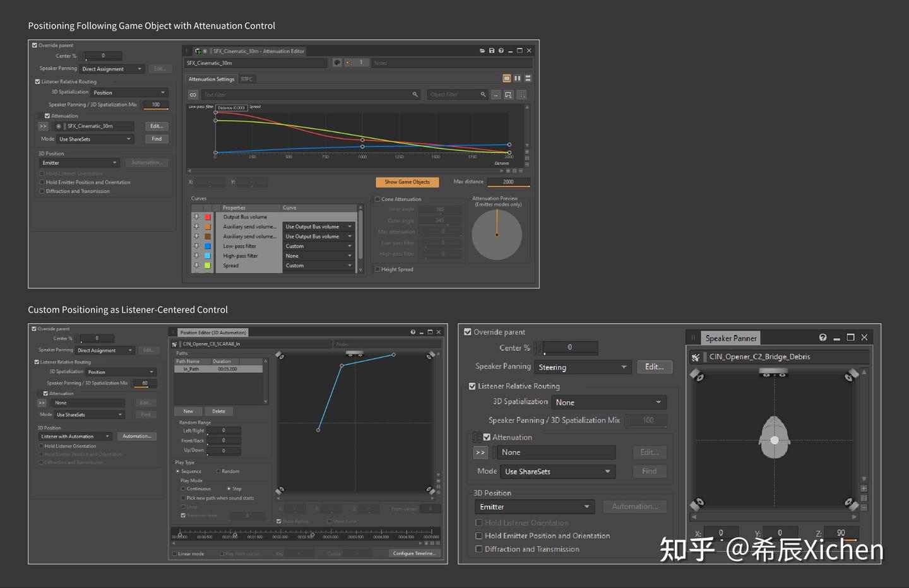Enable the Pick new path when sound starts checkbox
The image size is (909, 588).
coord(183,498)
